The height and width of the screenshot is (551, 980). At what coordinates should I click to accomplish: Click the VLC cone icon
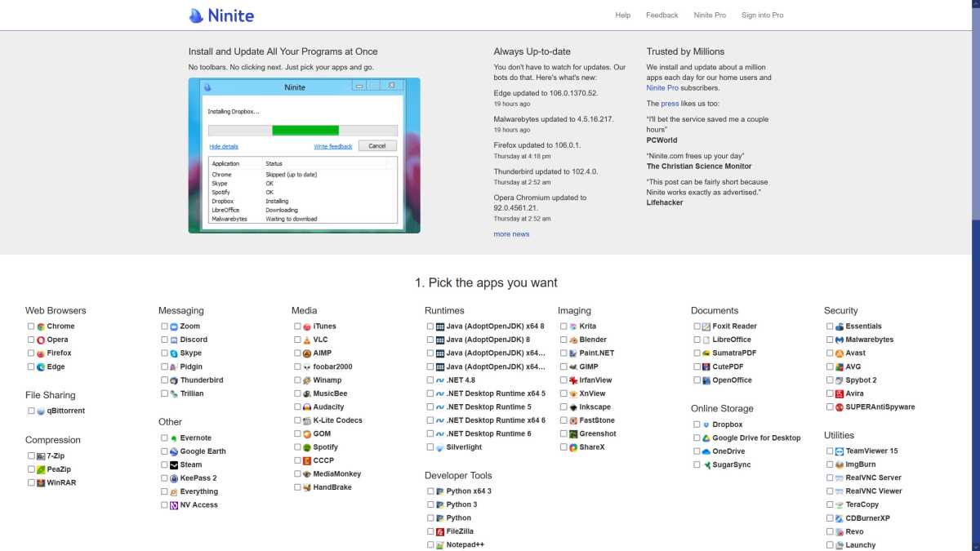pos(307,340)
